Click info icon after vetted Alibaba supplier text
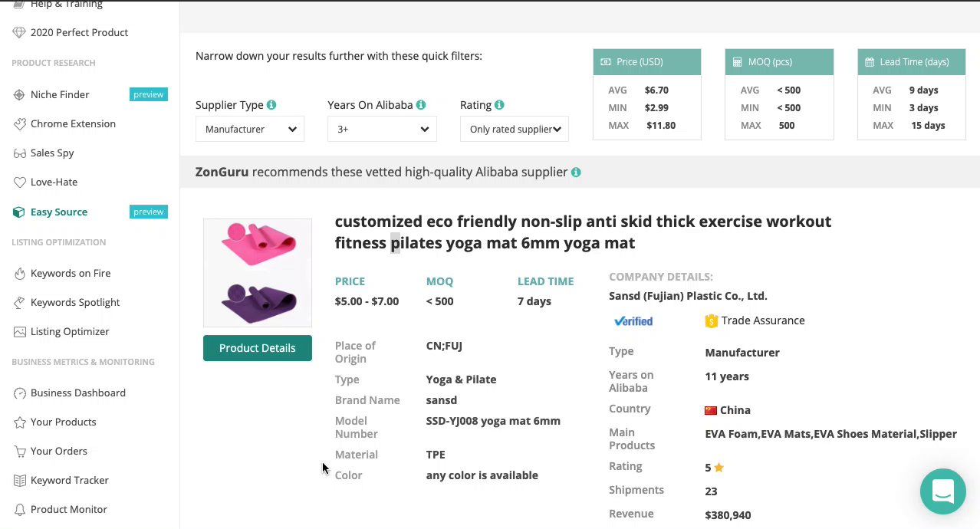Viewport: 980px width, 529px height. point(576,172)
